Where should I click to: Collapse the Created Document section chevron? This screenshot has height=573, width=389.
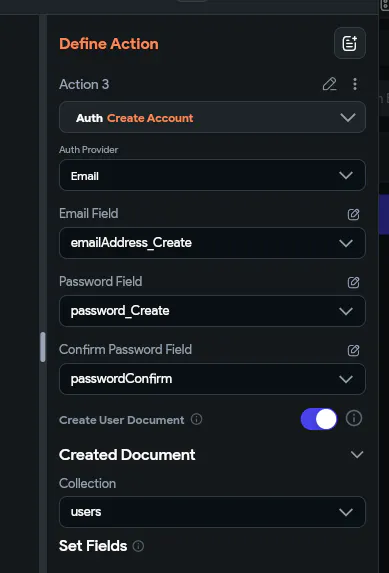[x=357, y=455]
